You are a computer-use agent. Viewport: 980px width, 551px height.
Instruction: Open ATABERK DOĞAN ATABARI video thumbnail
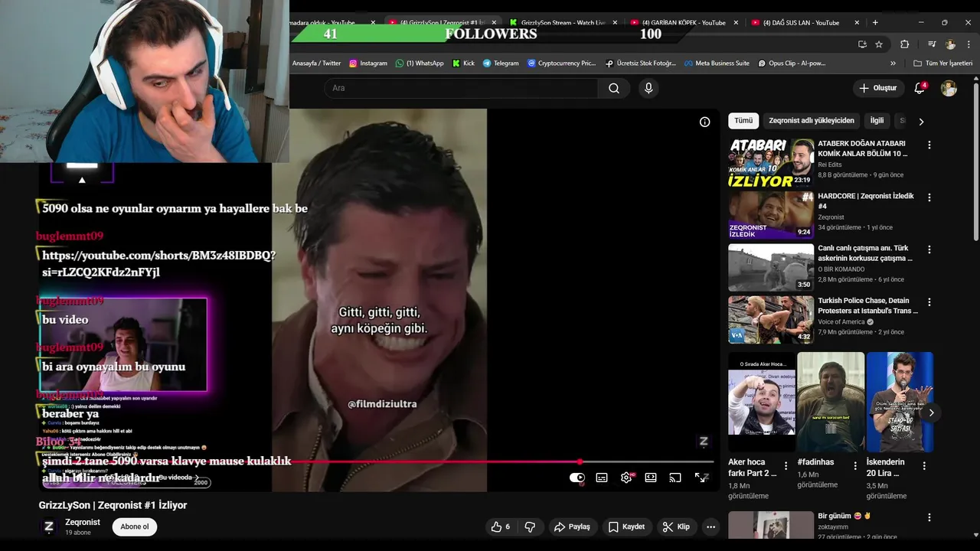[x=771, y=162]
